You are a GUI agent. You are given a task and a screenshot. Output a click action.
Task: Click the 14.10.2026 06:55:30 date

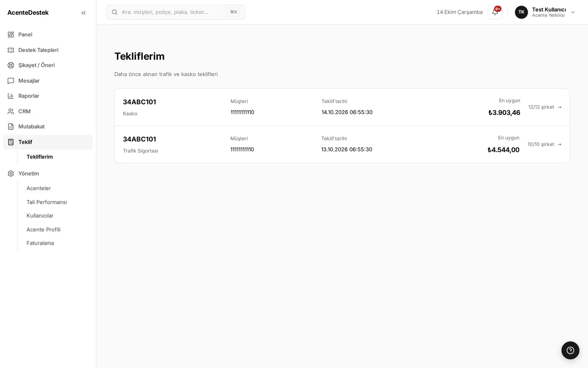(347, 112)
